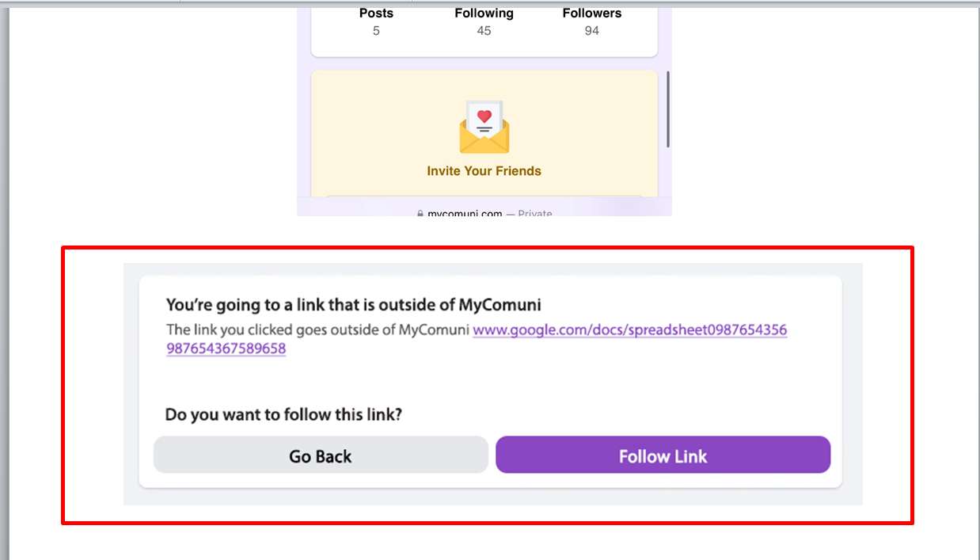
Task: Click 'Do you want to follow this link?' text
Action: (x=283, y=414)
